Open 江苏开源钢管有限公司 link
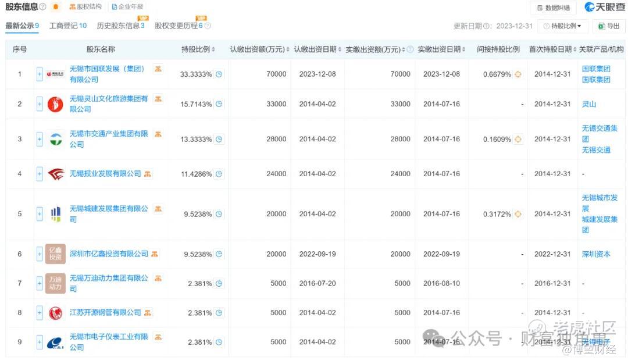 (105, 313)
